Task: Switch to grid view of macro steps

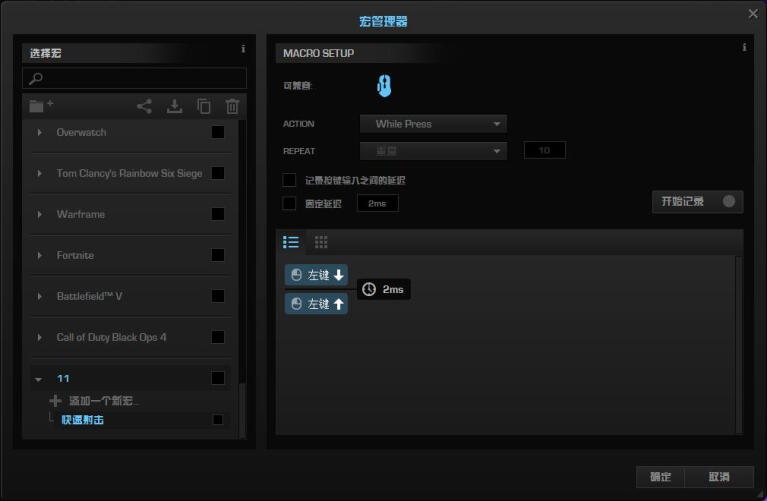Action: tap(321, 242)
